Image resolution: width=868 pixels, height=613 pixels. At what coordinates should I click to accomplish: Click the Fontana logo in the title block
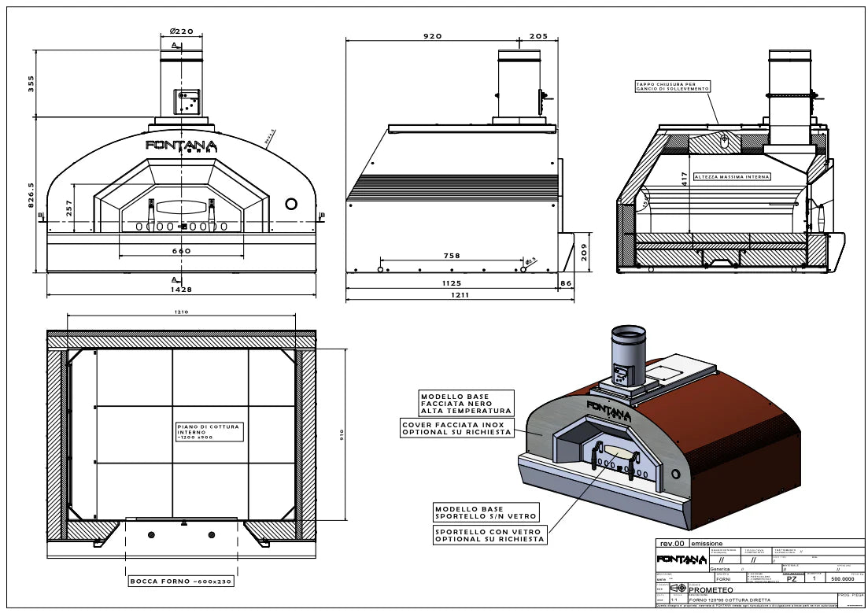(682, 559)
